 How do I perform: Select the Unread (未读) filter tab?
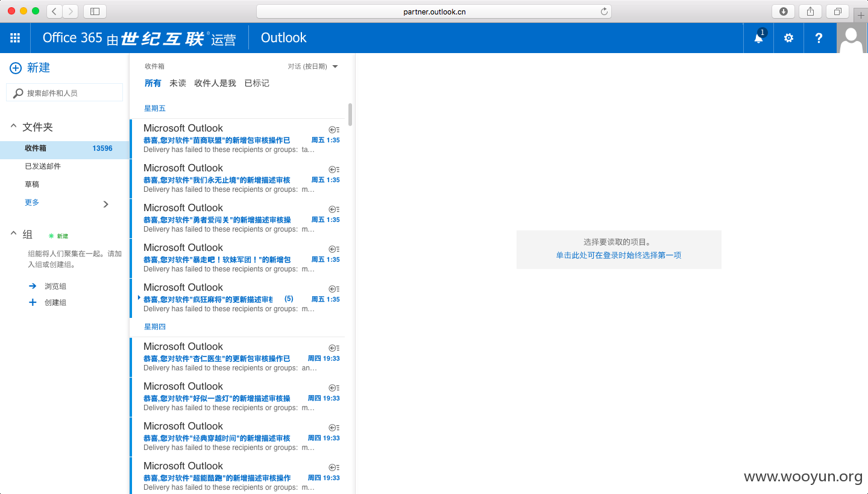pyautogui.click(x=178, y=83)
